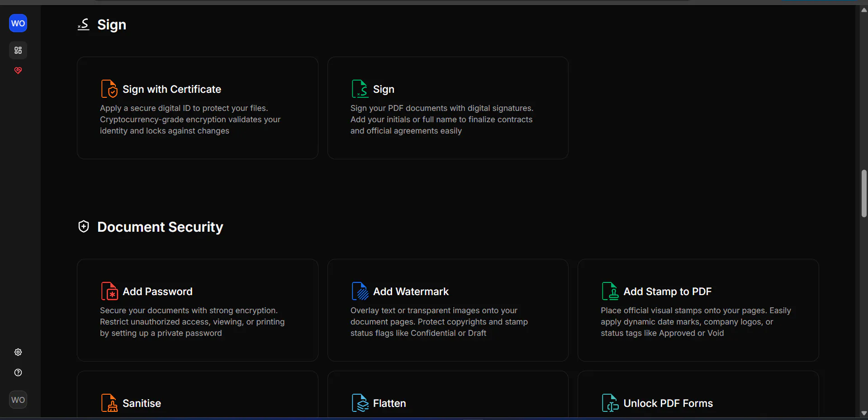Click the Sign section heading
The height and width of the screenshot is (420, 868).
112,25
